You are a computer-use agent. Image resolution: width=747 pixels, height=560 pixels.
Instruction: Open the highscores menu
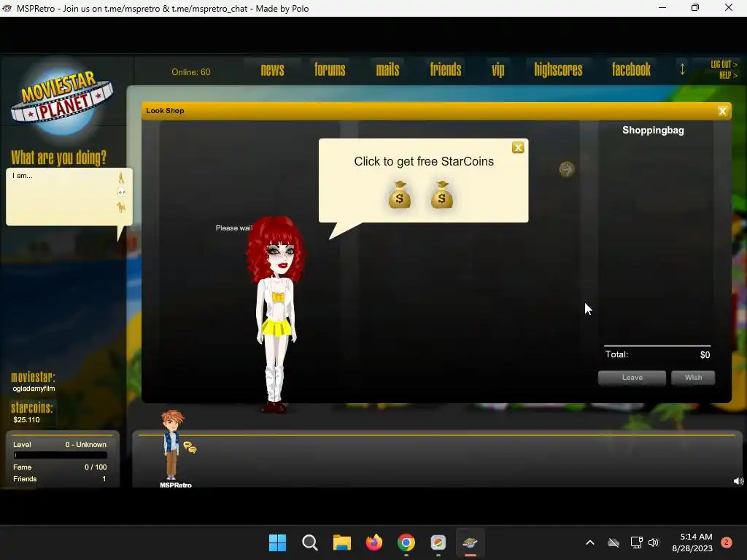[x=558, y=70]
